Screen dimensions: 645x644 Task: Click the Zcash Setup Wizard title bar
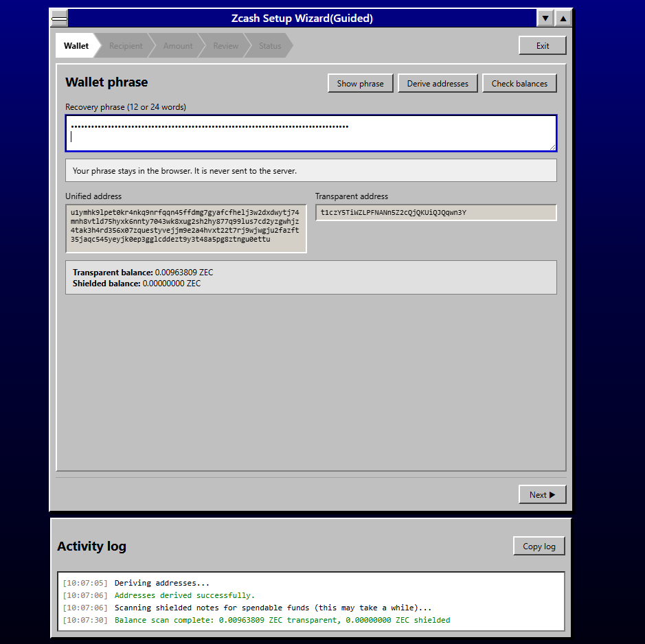tap(302, 18)
